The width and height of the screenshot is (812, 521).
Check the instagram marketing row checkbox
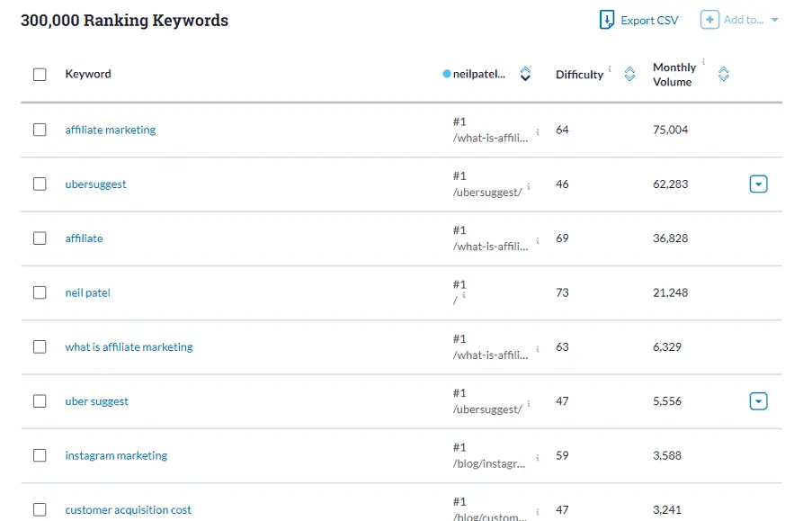coord(40,455)
